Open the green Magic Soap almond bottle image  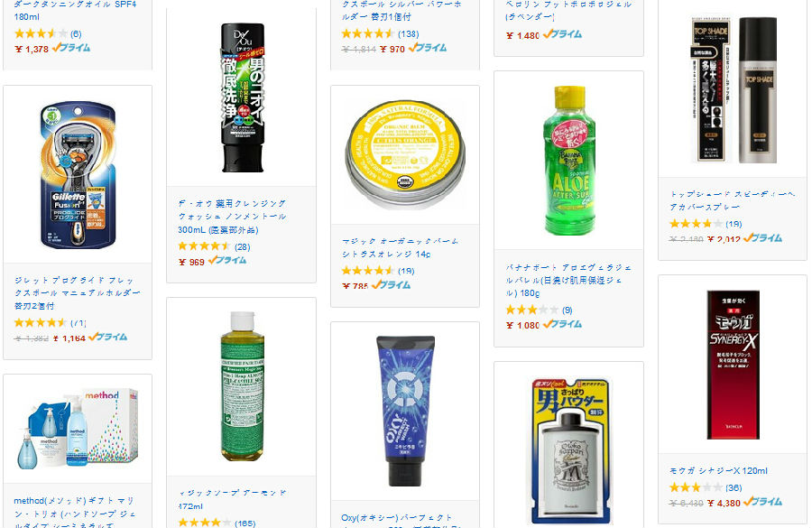(243, 386)
